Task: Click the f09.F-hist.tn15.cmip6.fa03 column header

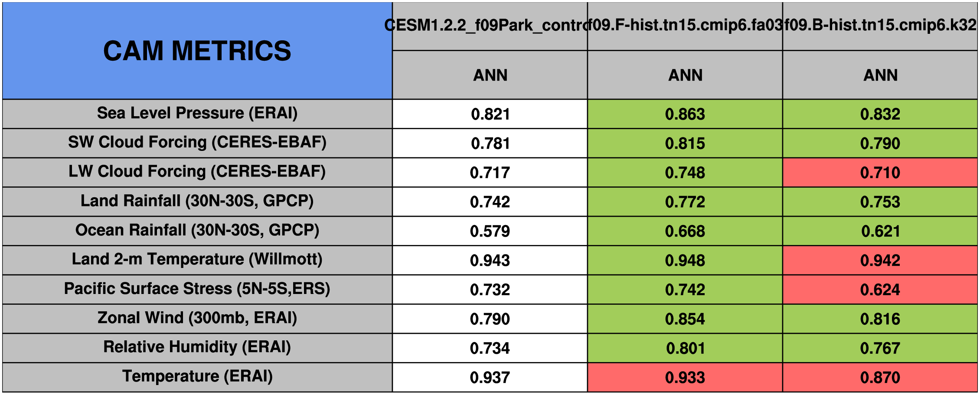Action: tap(685, 26)
